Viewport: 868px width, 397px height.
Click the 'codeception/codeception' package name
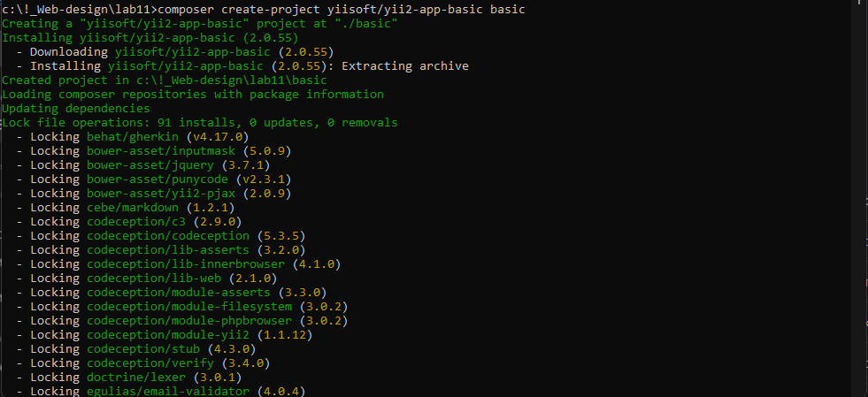[168, 236]
